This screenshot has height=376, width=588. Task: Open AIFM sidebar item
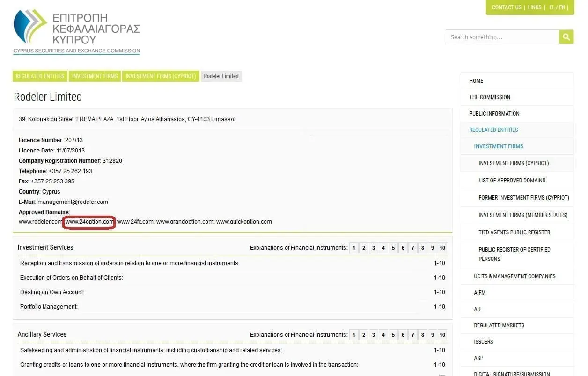pyautogui.click(x=517, y=293)
